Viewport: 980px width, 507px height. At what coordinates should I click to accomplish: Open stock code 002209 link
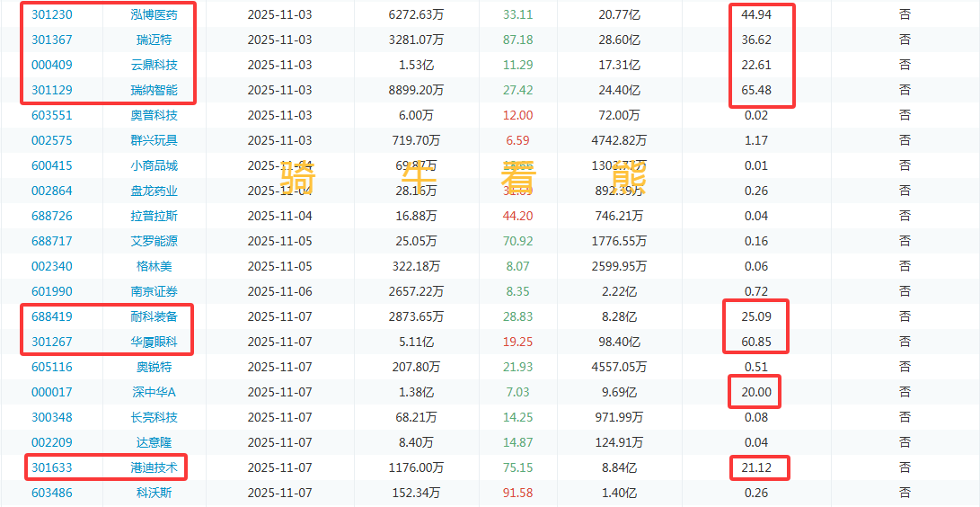pos(52,442)
